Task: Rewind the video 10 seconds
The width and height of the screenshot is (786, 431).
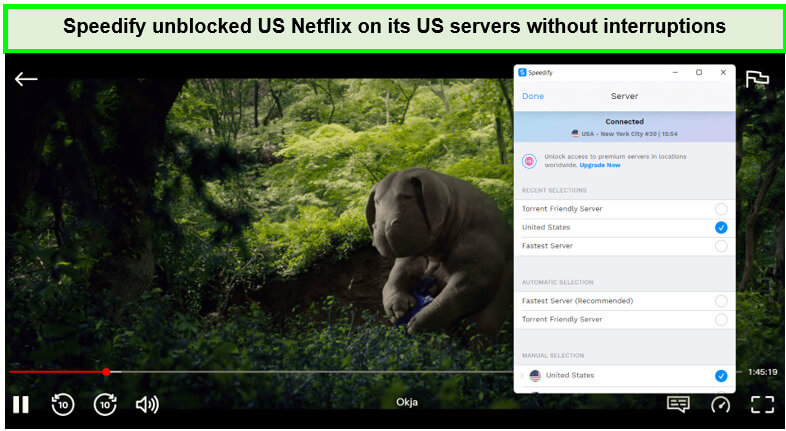Action: (x=63, y=404)
